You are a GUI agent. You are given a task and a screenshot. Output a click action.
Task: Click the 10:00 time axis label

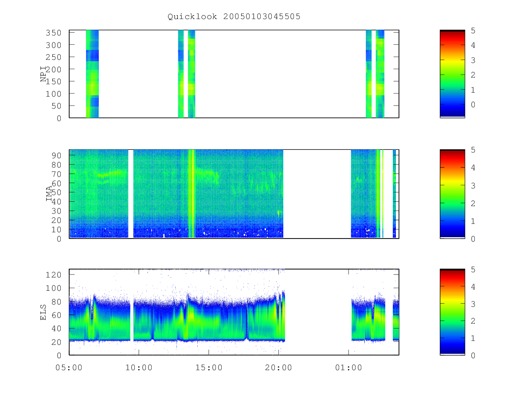pyautogui.click(x=139, y=368)
